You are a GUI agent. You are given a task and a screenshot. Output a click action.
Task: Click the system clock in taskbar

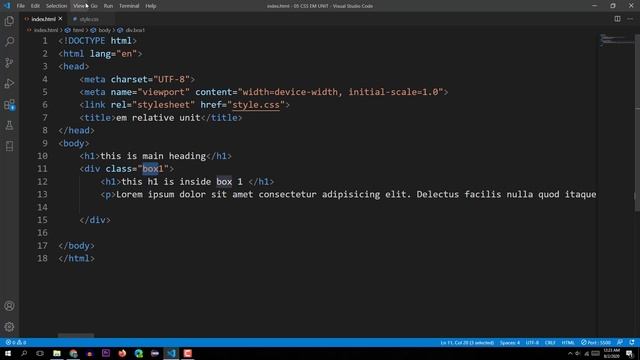click(x=611, y=353)
